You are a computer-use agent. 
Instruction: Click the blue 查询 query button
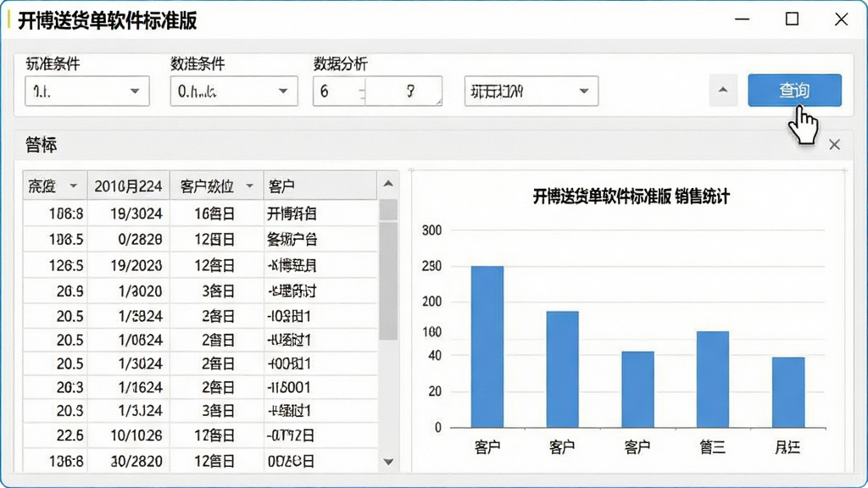794,90
